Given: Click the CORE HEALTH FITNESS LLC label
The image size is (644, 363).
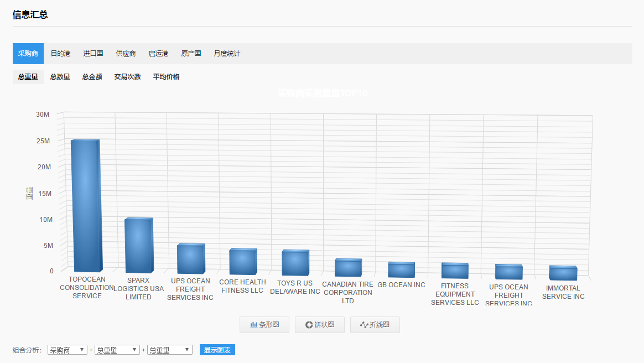Looking at the screenshot, I should pyautogui.click(x=242, y=286).
